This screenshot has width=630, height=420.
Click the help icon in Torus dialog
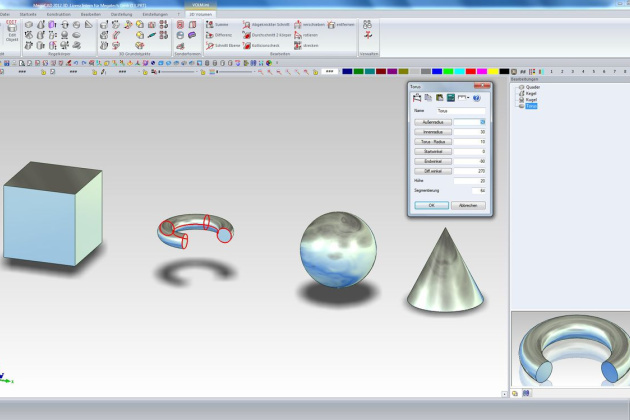(x=477, y=98)
